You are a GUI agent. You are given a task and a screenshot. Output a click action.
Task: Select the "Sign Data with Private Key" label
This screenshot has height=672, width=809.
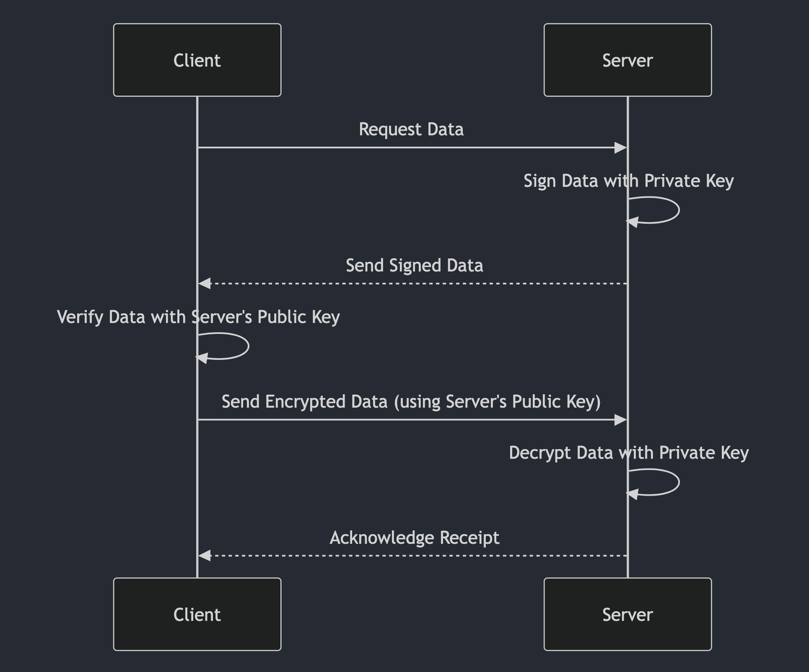pyautogui.click(x=628, y=181)
